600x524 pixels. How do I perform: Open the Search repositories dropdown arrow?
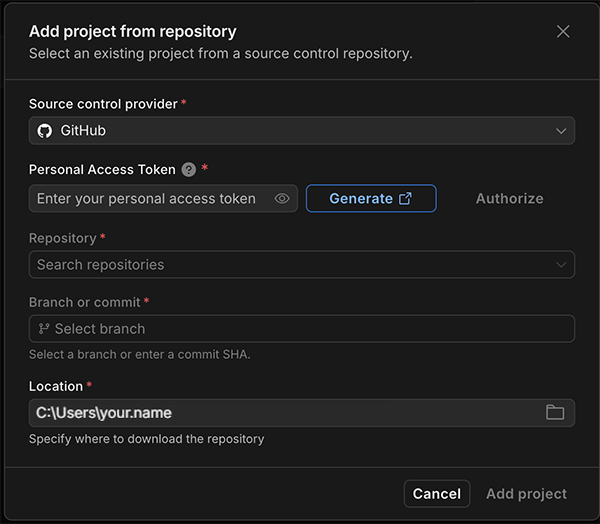tap(561, 265)
